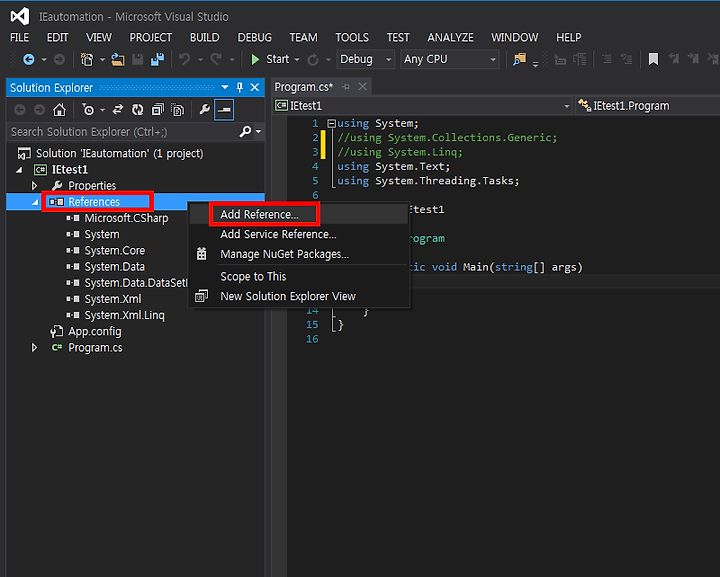Toggle a bookmark with the bookmark icon

click(653, 59)
